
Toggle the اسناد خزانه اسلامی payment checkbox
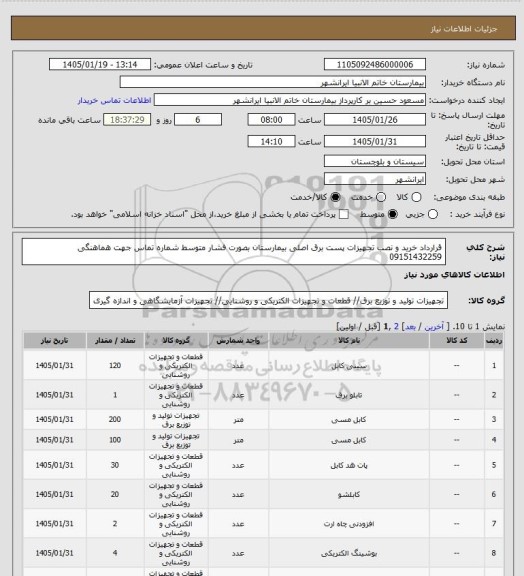point(344,214)
